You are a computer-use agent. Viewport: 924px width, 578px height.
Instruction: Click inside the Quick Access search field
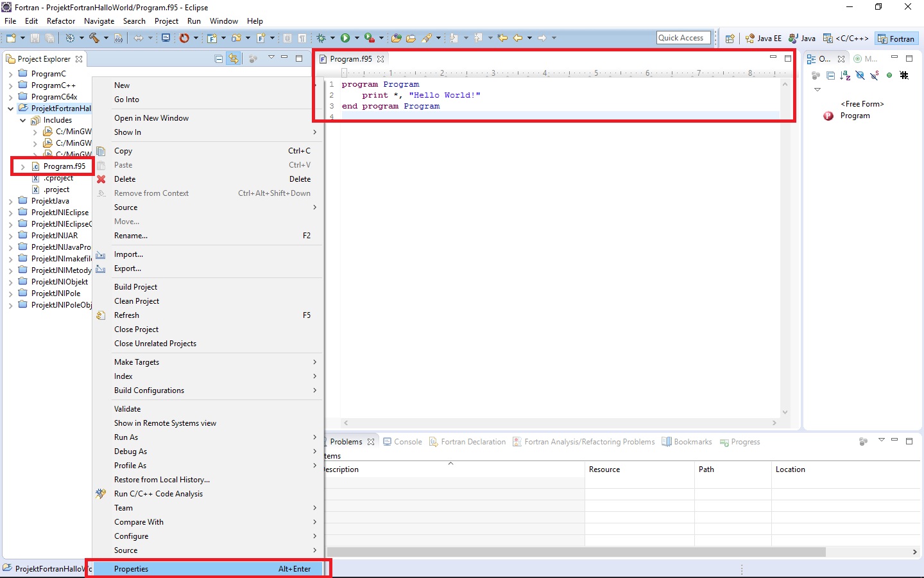click(683, 38)
